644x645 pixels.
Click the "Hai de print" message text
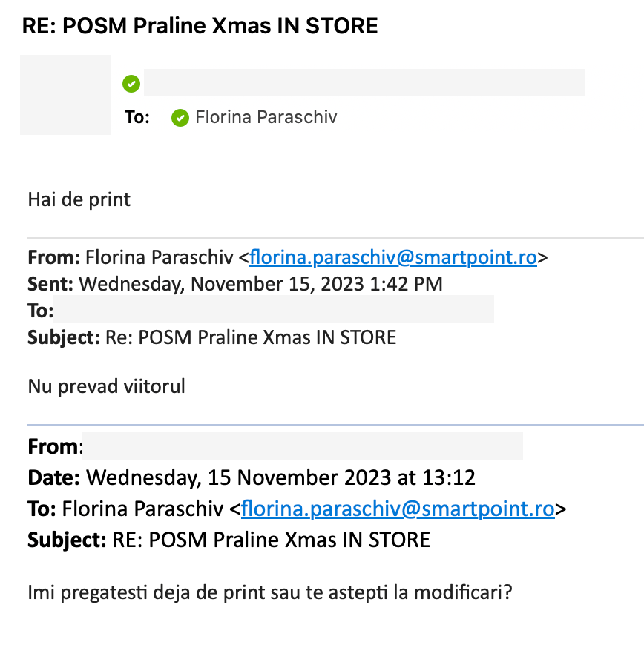tap(79, 199)
